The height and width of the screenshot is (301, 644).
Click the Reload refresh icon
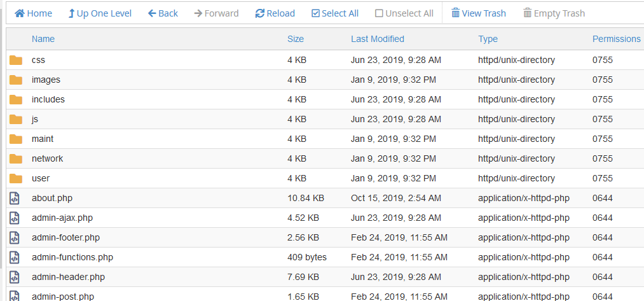259,13
